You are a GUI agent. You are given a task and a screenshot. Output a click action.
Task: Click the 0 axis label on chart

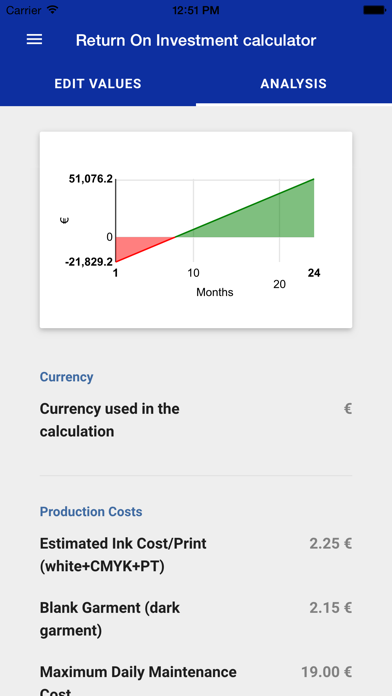tap(110, 237)
